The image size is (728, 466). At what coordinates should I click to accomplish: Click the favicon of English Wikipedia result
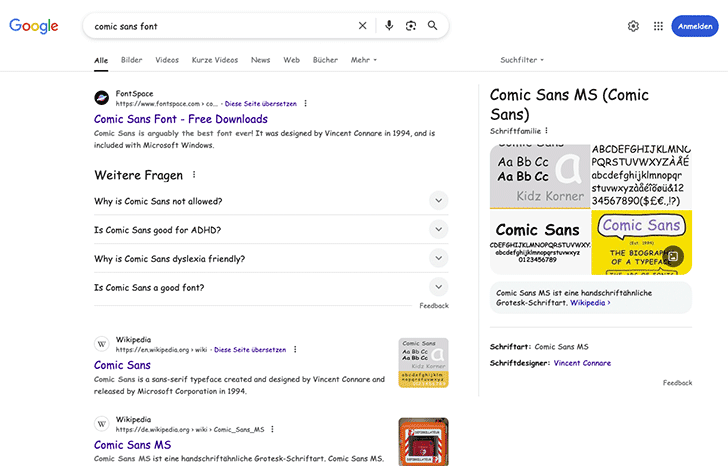tap(102, 344)
